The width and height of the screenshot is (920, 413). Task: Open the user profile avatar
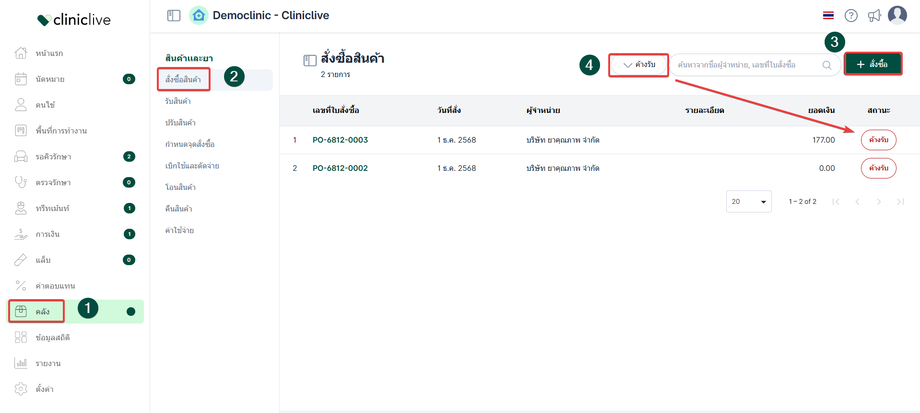click(897, 15)
